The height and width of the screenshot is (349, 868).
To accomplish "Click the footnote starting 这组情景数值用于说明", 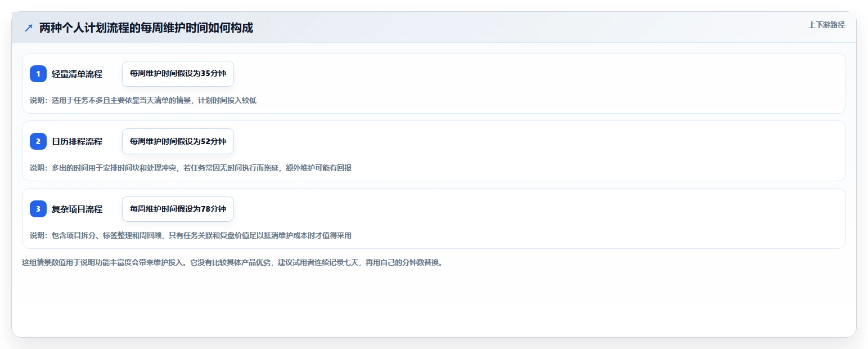I will pos(232,262).
